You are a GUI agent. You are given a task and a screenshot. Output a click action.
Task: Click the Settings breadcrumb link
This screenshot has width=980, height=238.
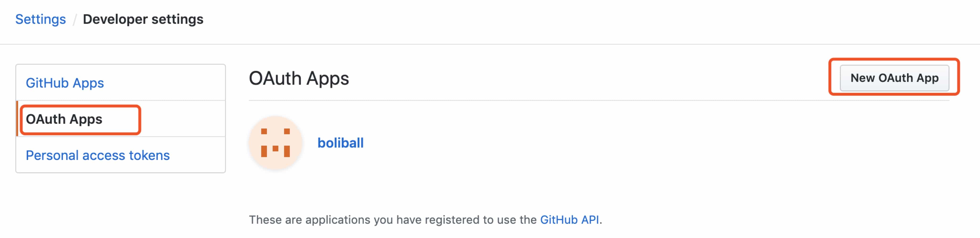[x=40, y=19]
